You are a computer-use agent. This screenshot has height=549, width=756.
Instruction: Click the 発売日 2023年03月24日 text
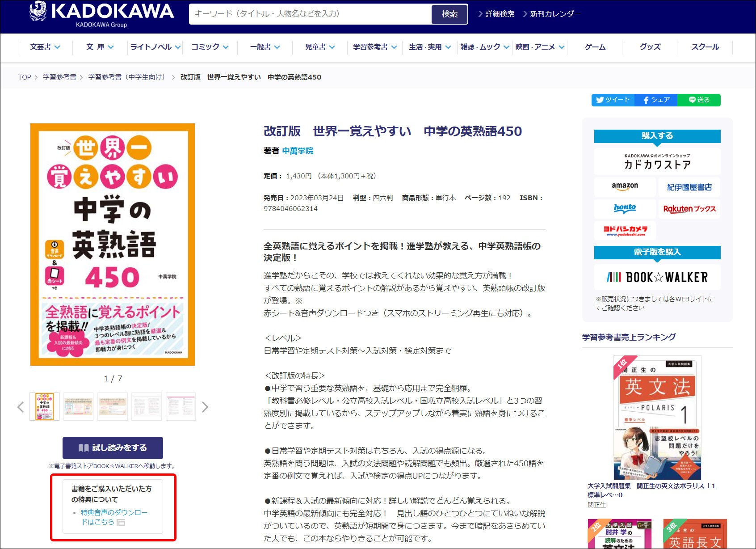click(x=303, y=198)
